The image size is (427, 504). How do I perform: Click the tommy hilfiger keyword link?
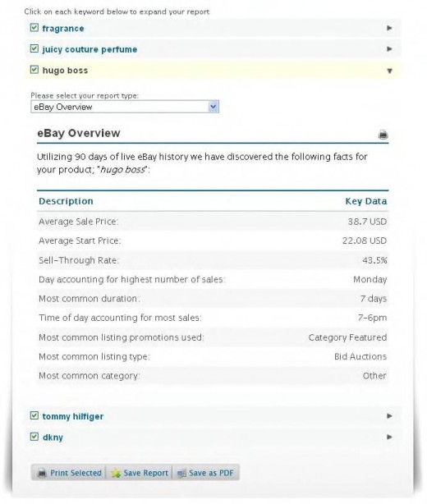coord(73,416)
